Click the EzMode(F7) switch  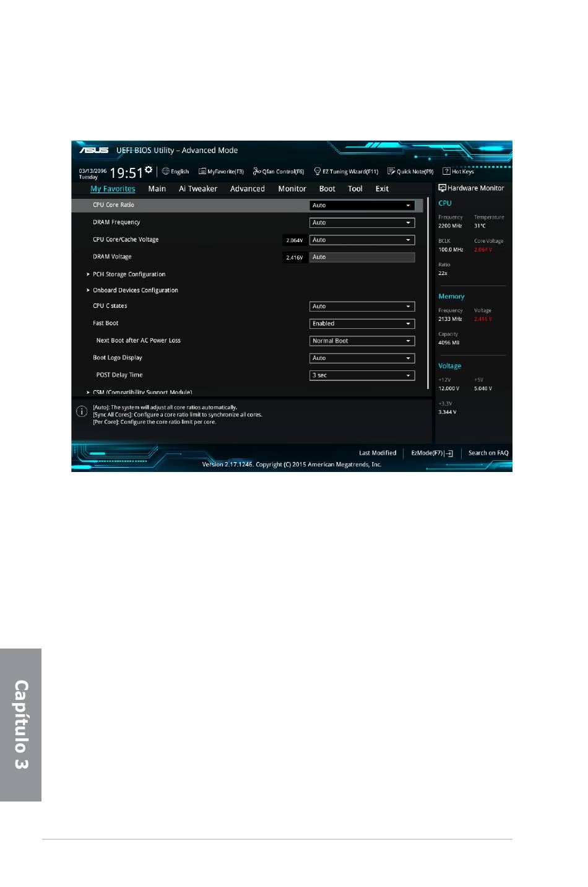coord(432,453)
